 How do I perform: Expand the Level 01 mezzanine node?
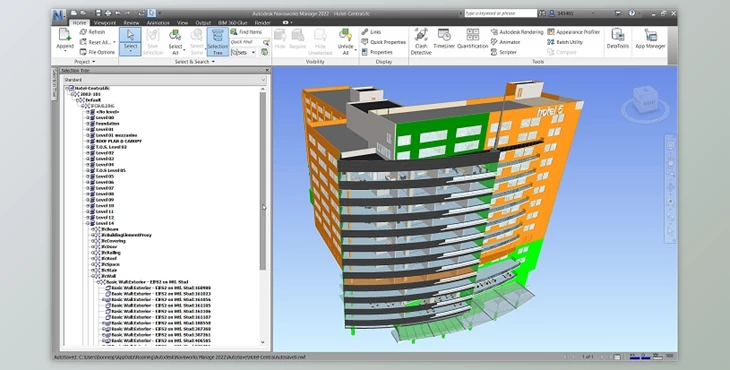coord(87,135)
